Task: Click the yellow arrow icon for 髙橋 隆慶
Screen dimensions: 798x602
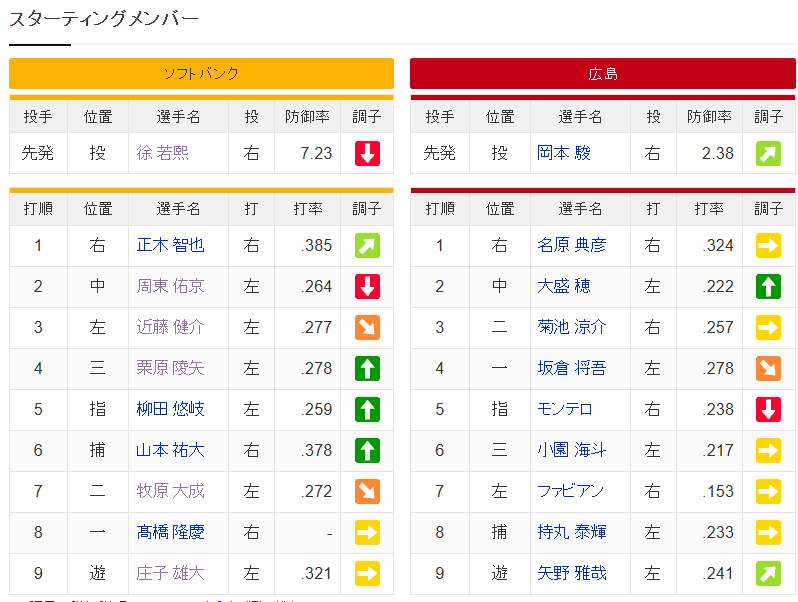Action: point(367,532)
